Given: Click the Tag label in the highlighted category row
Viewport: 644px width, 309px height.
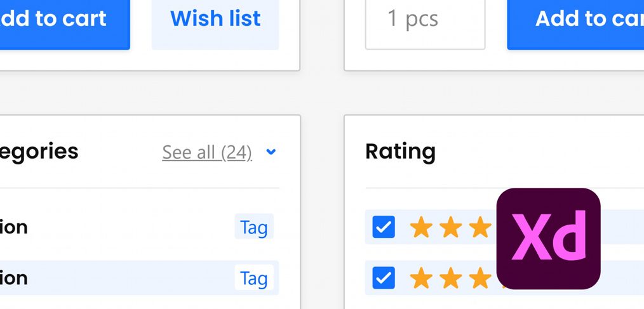Looking at the screenshot, I should [254, 277].
